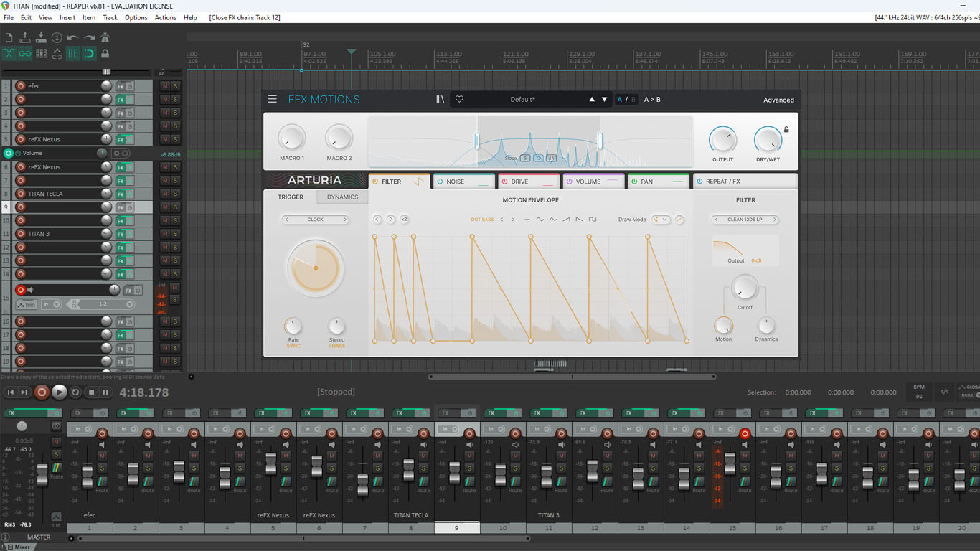Click the Advanced button in EFX Motions

click(x=778, y=100)
